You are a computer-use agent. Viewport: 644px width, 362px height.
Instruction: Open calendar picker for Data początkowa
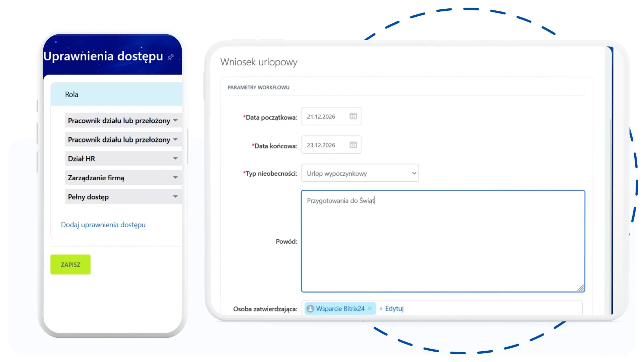click(x=353, y=116)
